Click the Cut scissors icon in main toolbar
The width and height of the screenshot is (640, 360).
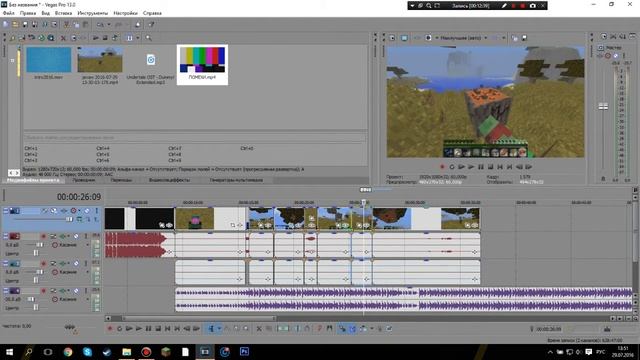click(66, 24)
